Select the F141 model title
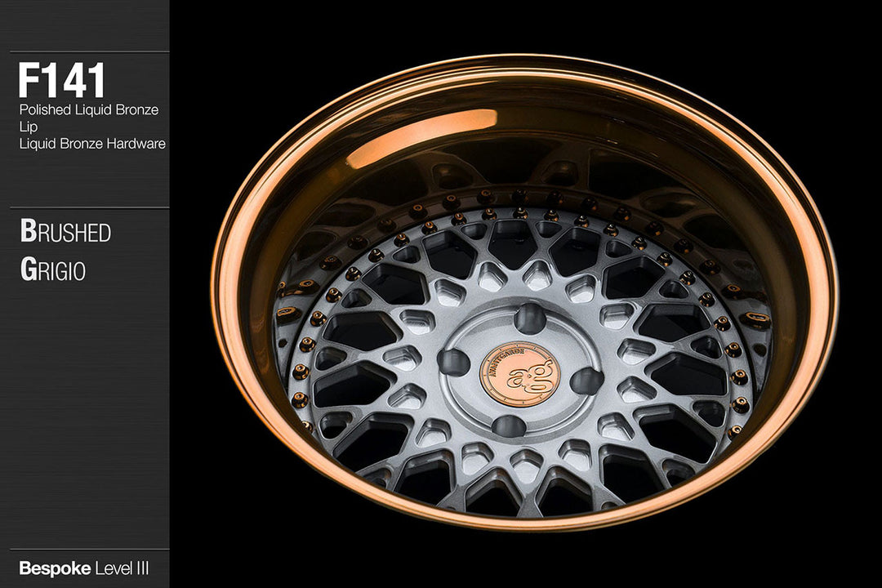Image resolution: width=882 pixels, height=588 pixels. (62, 80)
